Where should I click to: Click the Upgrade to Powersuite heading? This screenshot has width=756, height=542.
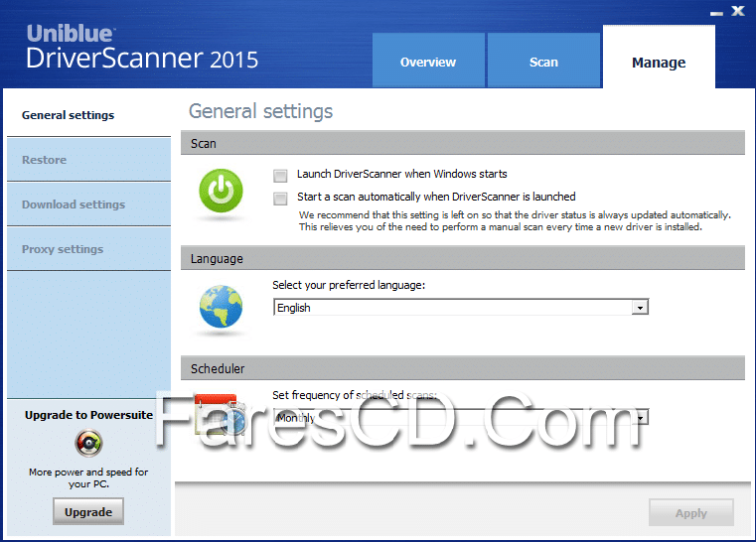point(88,415)
